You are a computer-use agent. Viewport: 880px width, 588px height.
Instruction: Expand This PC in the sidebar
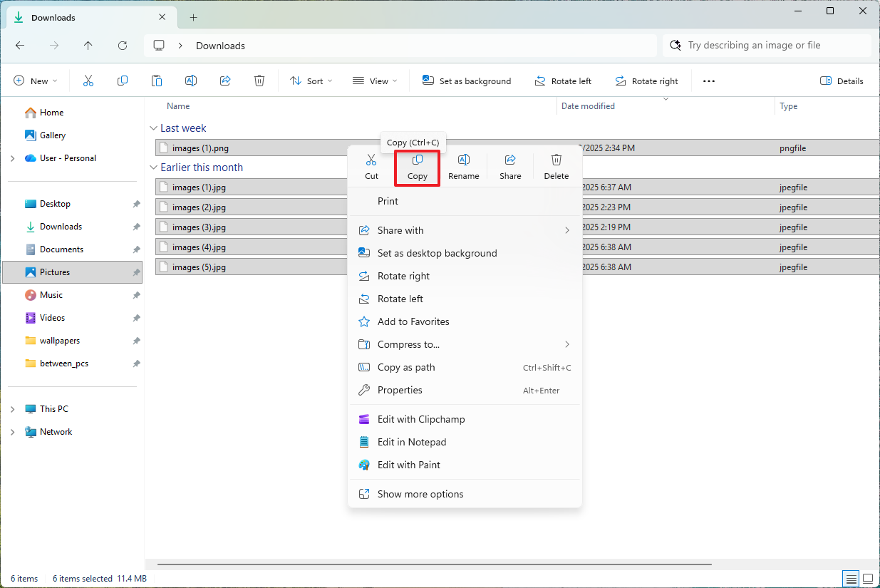coord(12,408)
